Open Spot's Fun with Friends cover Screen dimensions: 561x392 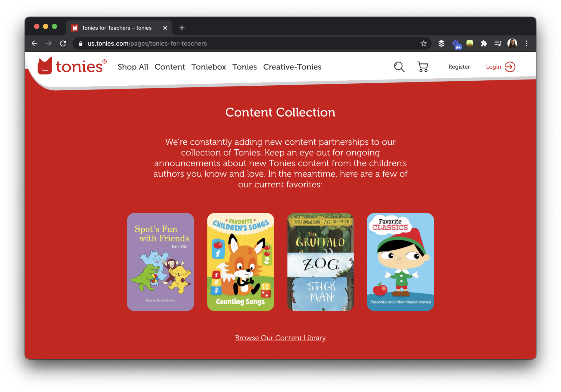tap(160, 262)
